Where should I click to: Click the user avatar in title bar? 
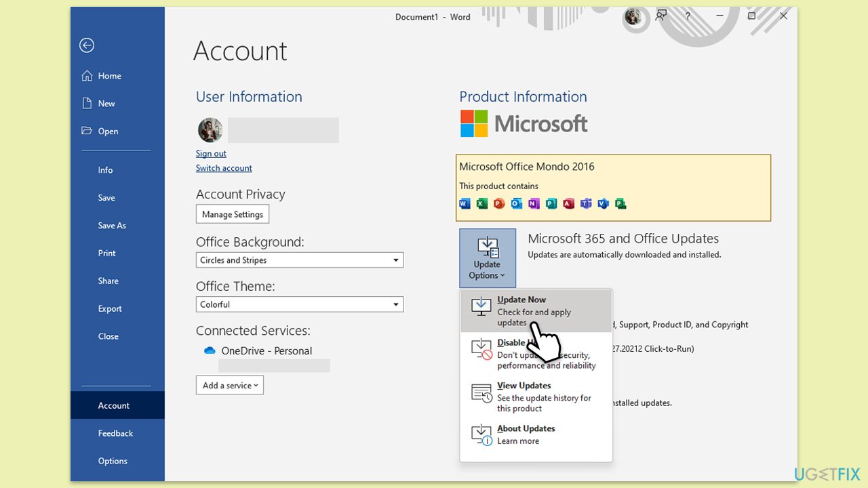(633, 17)
